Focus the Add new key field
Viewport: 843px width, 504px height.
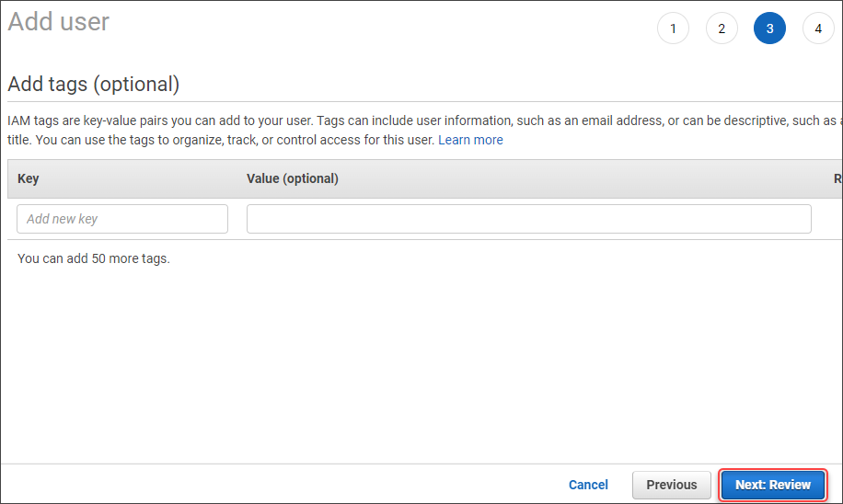122,219
